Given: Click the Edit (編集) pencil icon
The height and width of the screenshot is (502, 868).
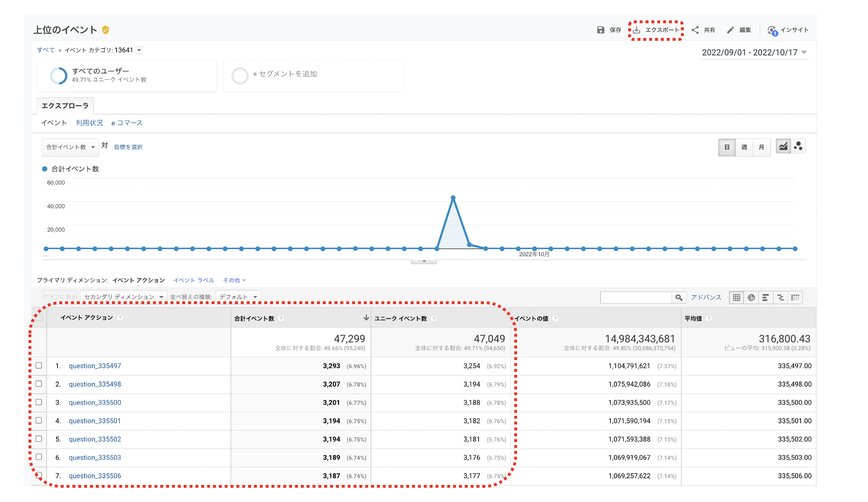Looking at the screenshot, I should pyautogui.click(x=730, y=30).
